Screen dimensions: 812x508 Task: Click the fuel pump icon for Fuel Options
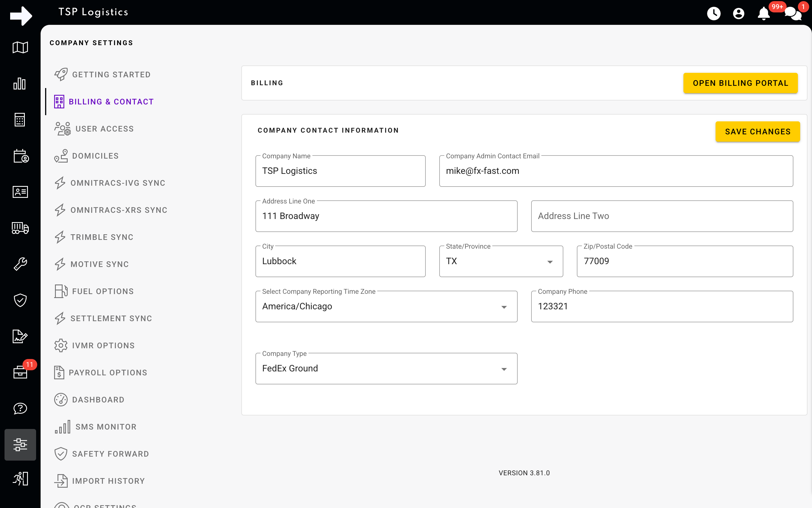(61, 291)
